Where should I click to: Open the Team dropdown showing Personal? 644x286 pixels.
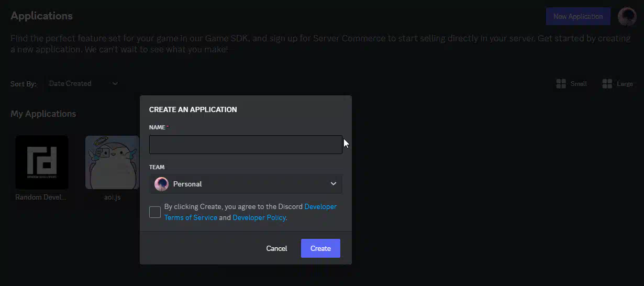pyautogui.click(x=246, y=184)
